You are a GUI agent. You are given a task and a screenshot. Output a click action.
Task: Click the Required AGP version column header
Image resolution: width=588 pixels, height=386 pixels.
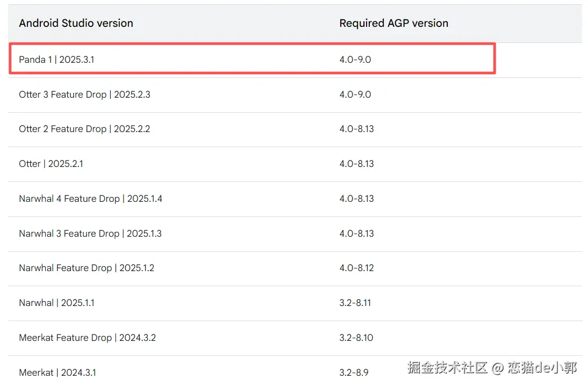click(393, 23)
